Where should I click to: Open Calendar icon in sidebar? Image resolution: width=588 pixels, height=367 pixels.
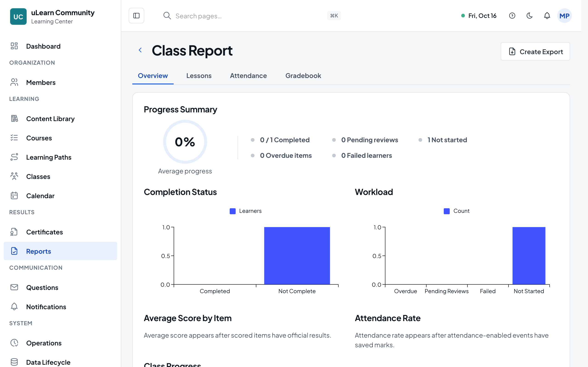coord(14,196)
